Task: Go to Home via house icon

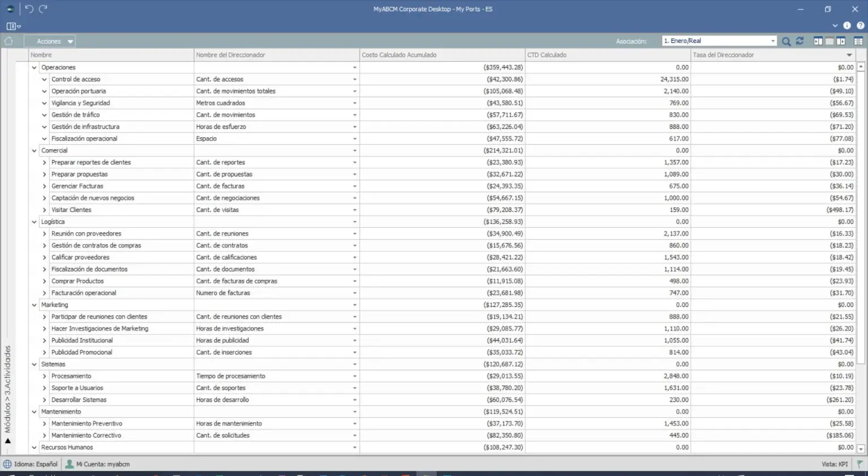Action: tap(8, 41)
